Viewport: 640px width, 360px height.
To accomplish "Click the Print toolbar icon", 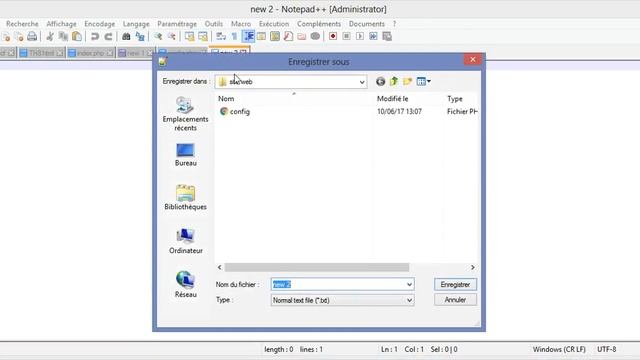I will pos(32,37).
